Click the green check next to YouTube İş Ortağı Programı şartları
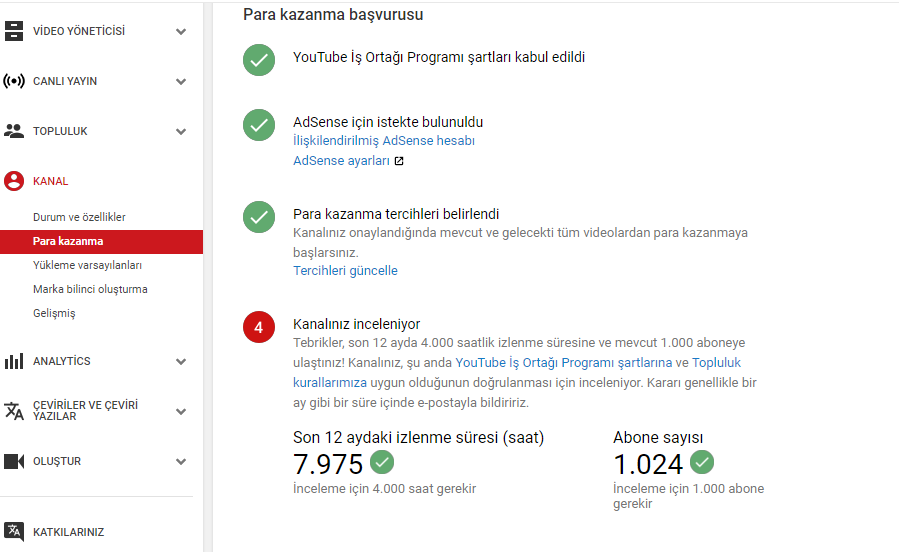Image resolution: width=899 pixels, height=552 pixels. click(x=259, y=60)
